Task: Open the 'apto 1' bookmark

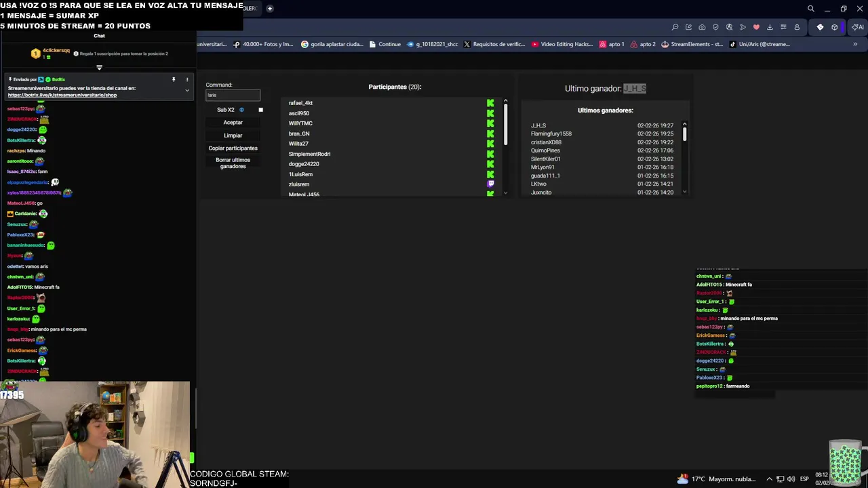Action: [x=612, y=44]
